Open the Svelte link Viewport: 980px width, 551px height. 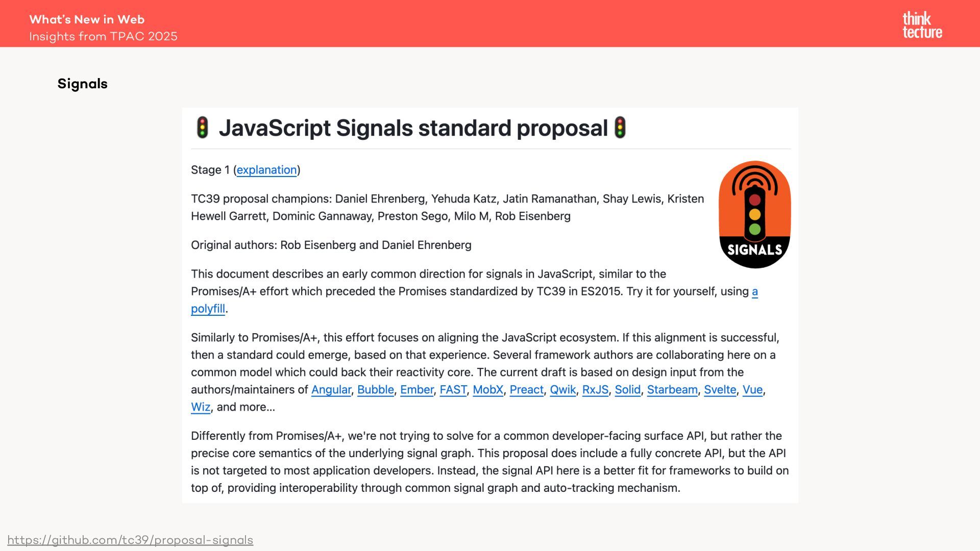point(720,390)
